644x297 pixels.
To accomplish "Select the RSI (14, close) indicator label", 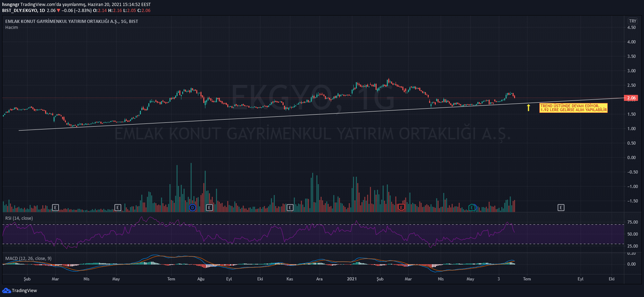I will point(18,218).
